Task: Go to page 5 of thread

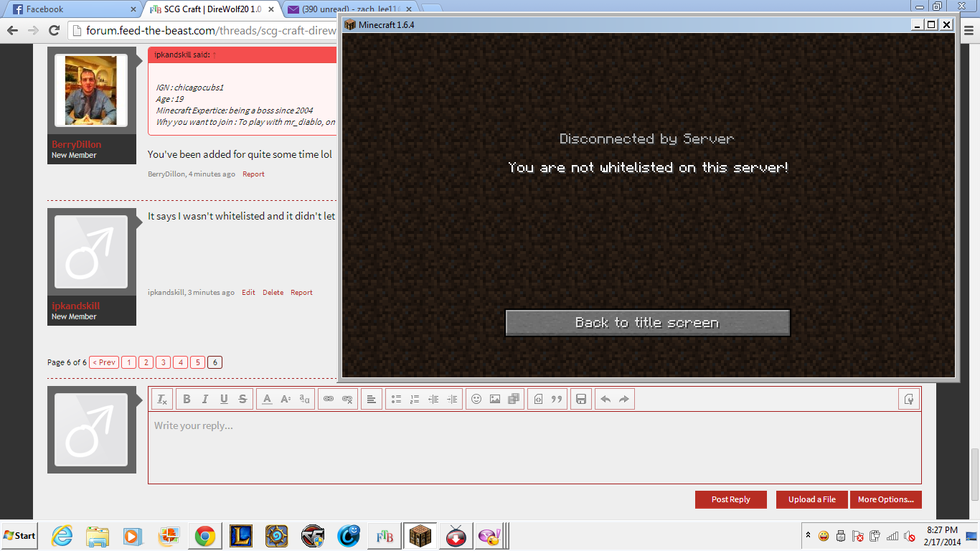Action: tap(197, 362)
